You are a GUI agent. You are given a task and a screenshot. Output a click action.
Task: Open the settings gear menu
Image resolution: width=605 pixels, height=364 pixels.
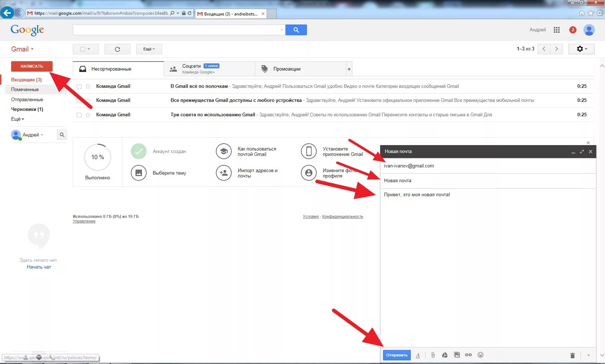click(x=582, y=49)
